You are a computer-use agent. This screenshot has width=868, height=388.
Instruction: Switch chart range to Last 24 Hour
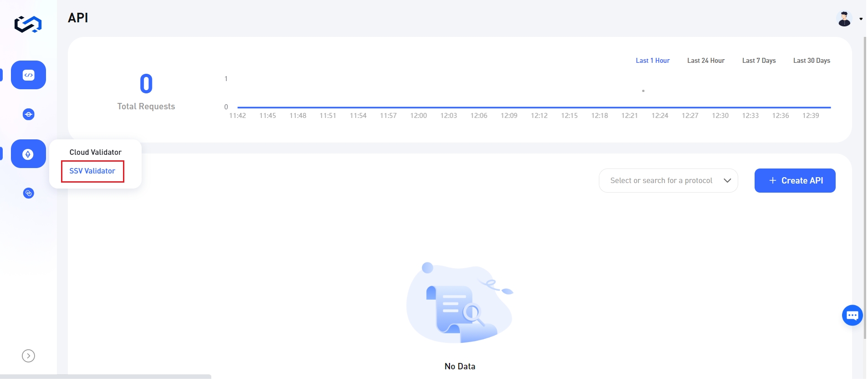click(x=705, y=61)
